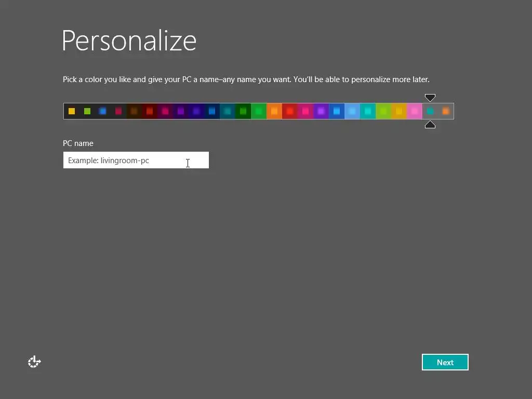This screenshot has height=399, width=532.
Task: Select the bright violet color swatch
Action: click(x=321, y=111)
